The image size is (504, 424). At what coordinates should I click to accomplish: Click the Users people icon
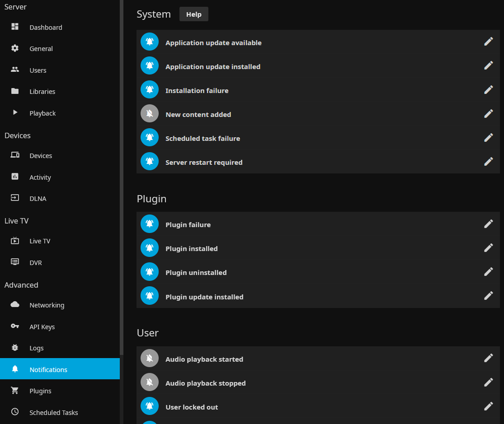(15, 70)
